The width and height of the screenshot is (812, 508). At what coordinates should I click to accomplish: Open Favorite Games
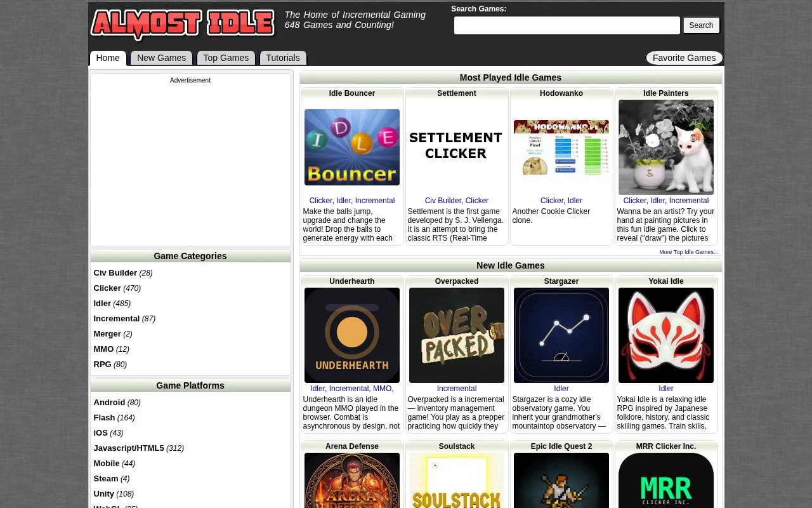point(684,58)
